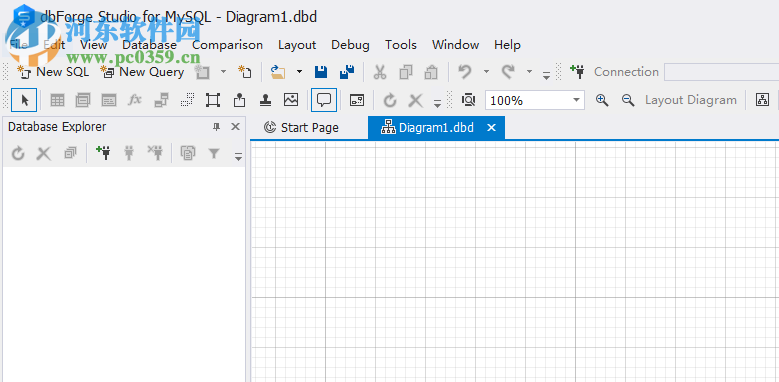Screen dimensions: 779x382
Task: Open the View menu
Action: [x=93, y=45]
